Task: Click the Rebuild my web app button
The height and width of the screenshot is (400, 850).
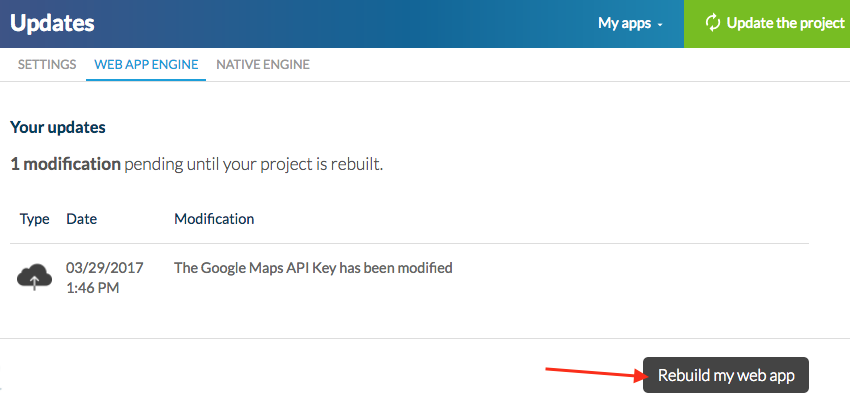Action: tap(725, 375)
